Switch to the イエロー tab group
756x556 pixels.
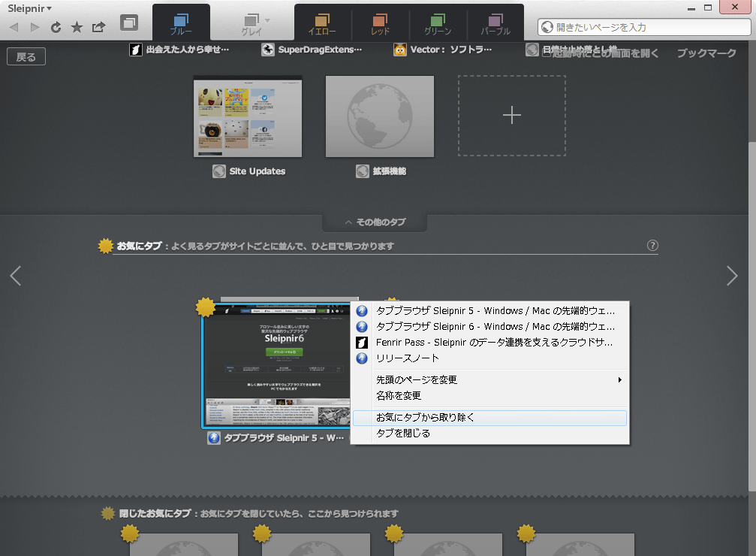pyautogui.click(x=323, y=24)
